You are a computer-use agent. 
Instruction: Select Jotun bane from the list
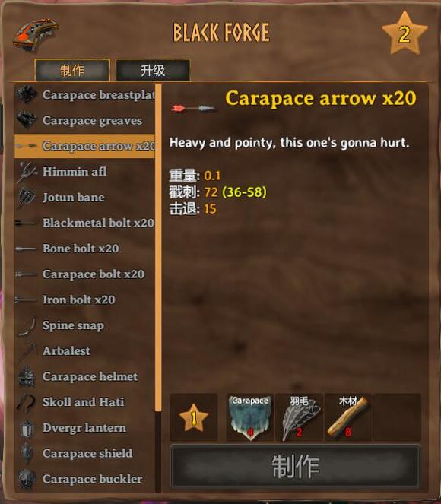click(x=85, y=197)
